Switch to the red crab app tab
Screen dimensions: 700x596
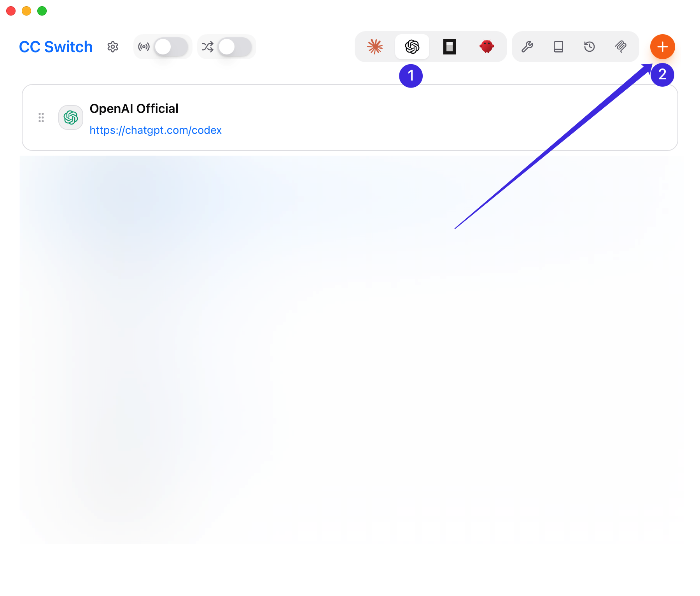click(x=487, y=47)
